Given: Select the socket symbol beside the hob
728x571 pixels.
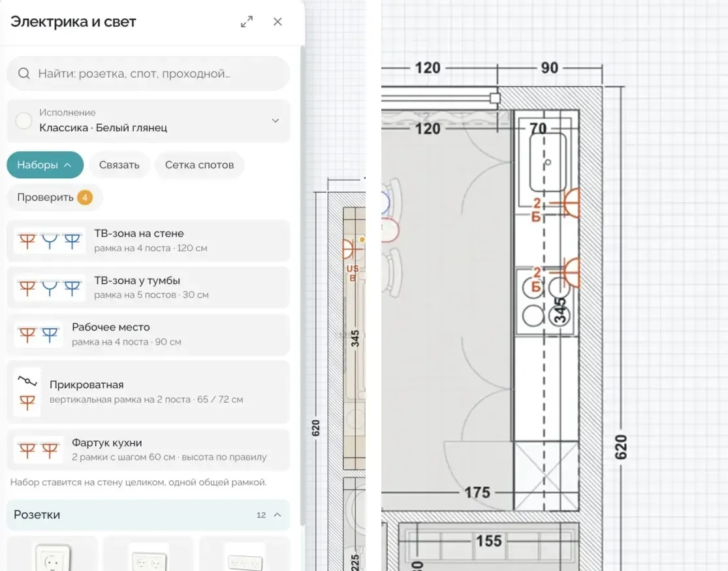Looking at the screenshot, I should (571, 273).
